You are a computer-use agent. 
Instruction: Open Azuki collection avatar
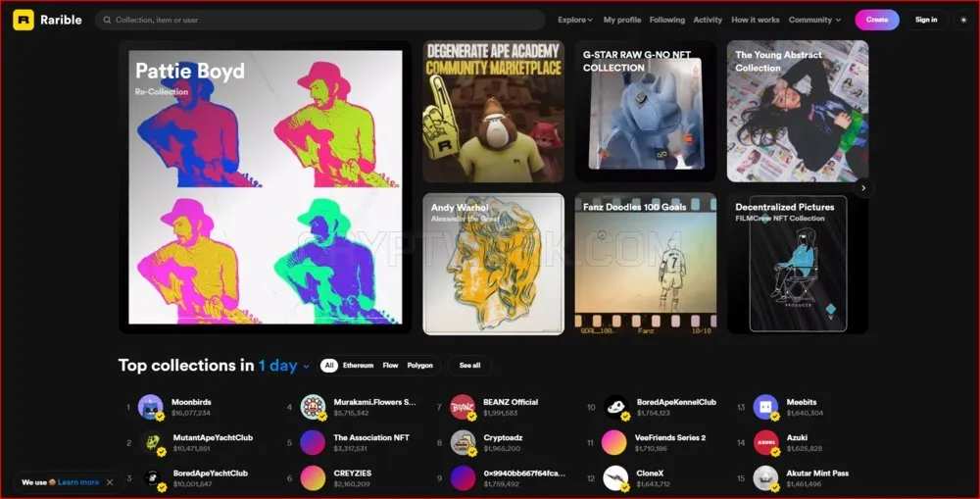pos(765,443)
